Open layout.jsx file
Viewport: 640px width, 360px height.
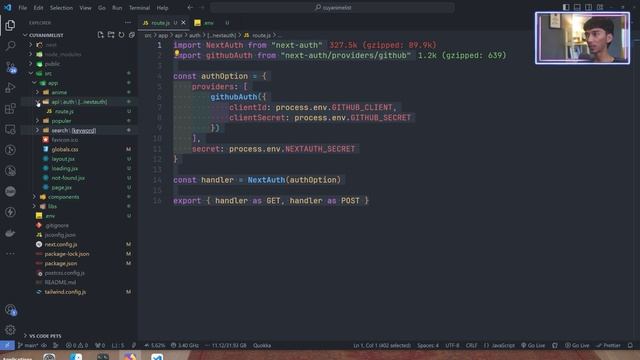63,159
